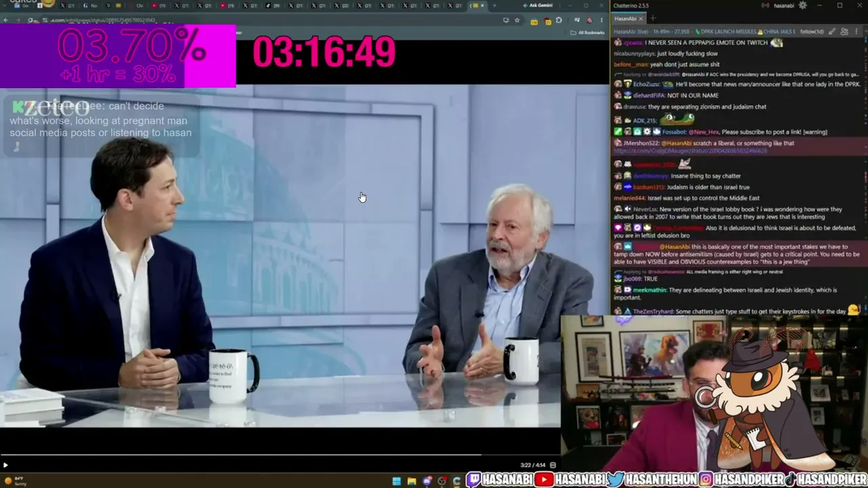Show the chatter list icon
Viewport: 868px width, 488px height.
coord(845,31)
